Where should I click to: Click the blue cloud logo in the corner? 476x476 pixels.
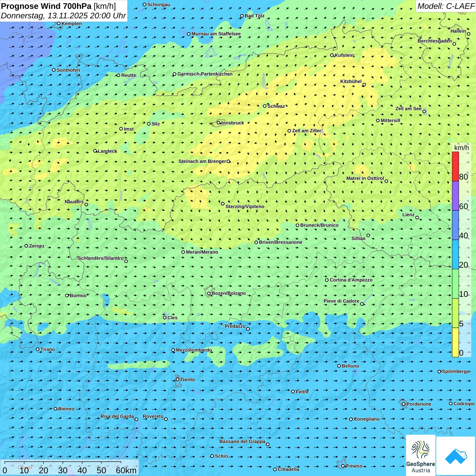coord(456,456)
